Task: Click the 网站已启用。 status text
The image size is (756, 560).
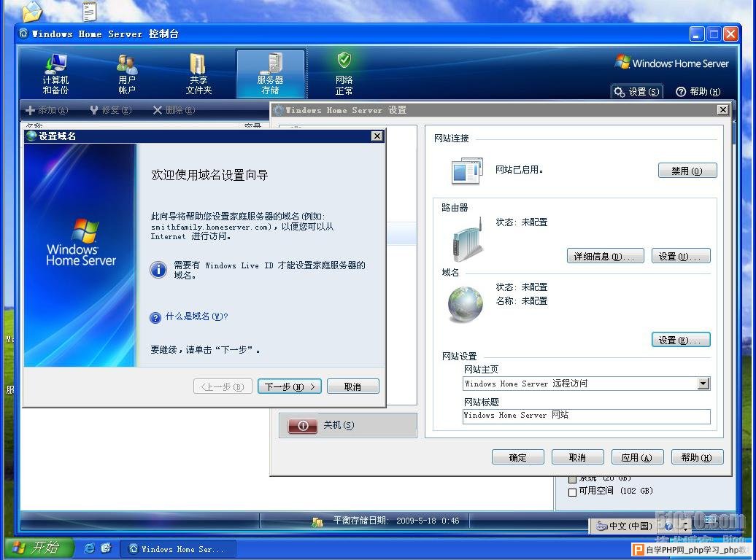Action: tap(520, 170)
